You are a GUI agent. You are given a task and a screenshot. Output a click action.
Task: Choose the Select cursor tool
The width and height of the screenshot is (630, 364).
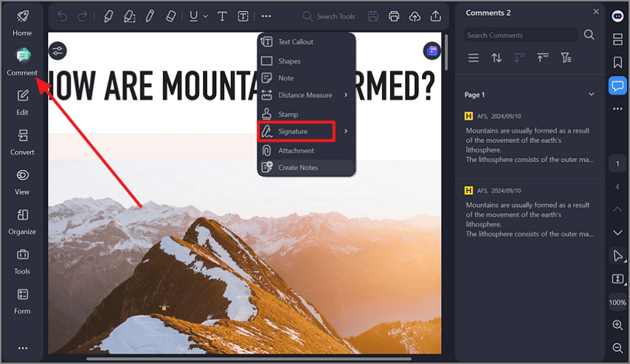pyautogui.click(x=618, y=256)
